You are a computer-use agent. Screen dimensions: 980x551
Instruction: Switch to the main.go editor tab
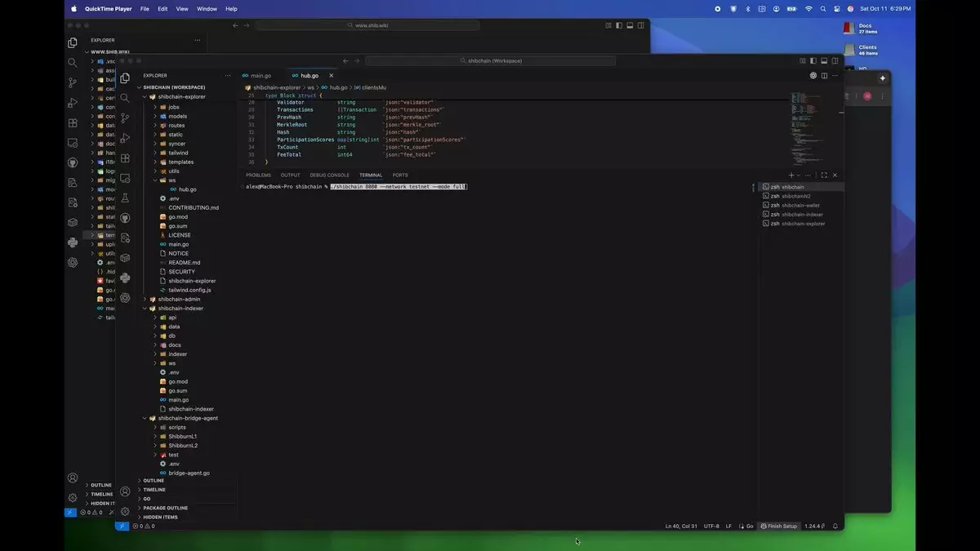[x=261, y=76]
